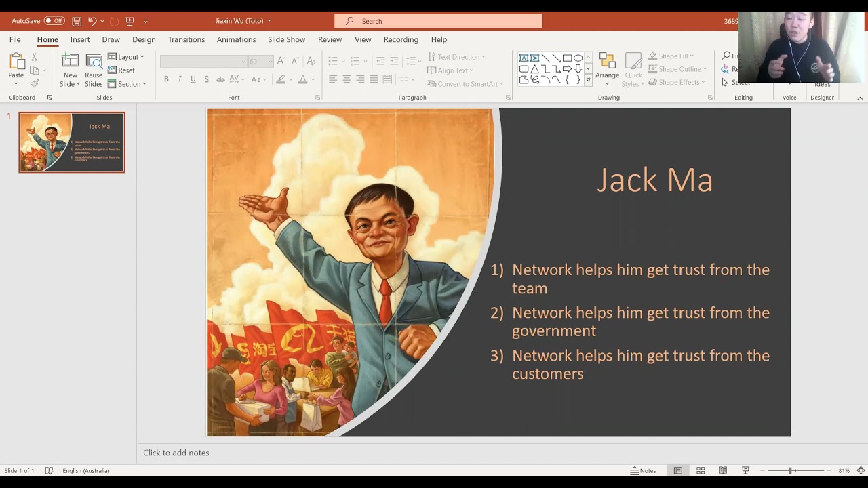
Task: Pick the right arrow shape
Action: (567, 68)
